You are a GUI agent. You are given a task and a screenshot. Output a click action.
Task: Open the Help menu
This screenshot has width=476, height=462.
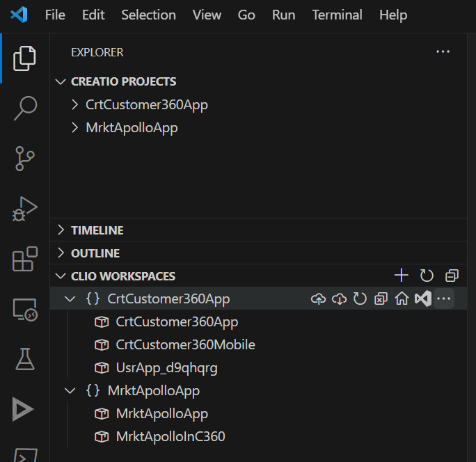pyautogui.click(x=393, y=15)
